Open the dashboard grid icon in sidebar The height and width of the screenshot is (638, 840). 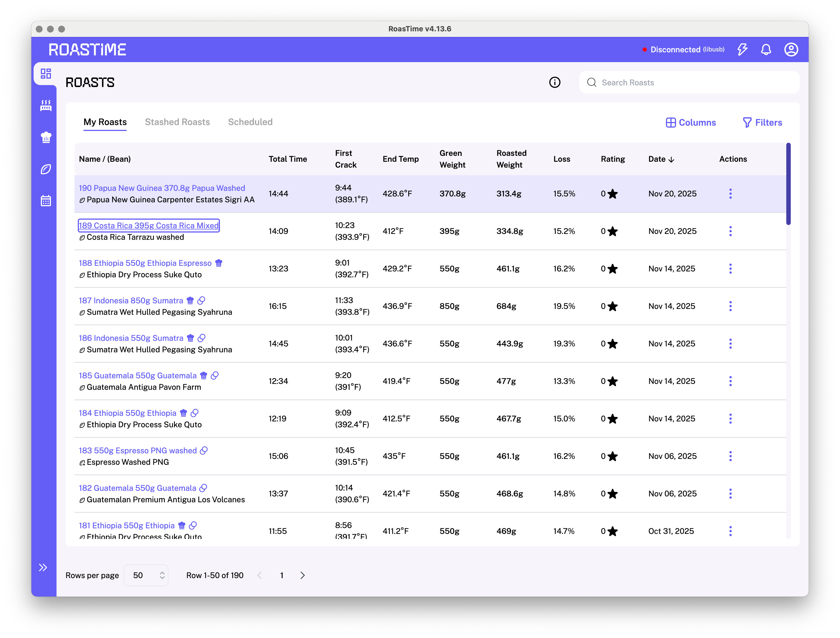click(46, 73)
